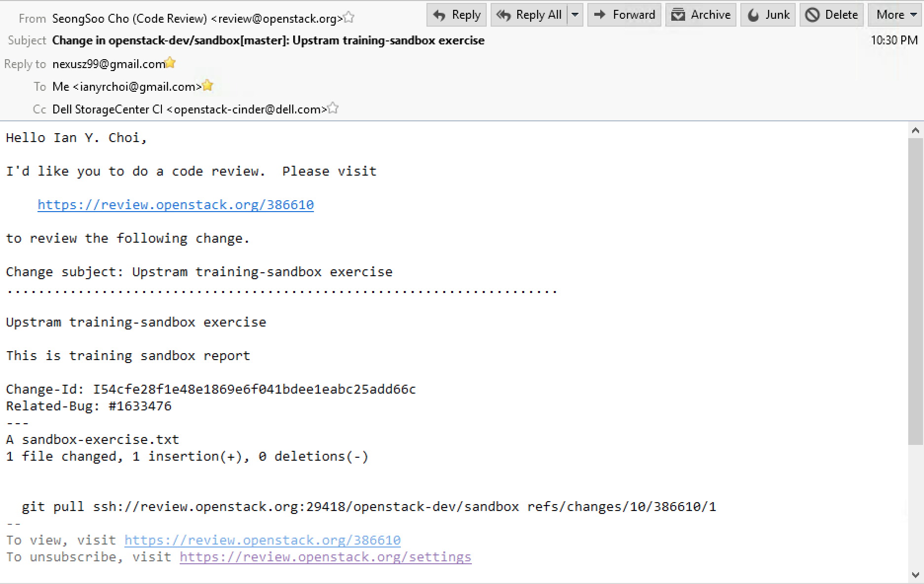Forward this email message
Viewport: 924px width, 584px height.
click(x=624, y=15)
